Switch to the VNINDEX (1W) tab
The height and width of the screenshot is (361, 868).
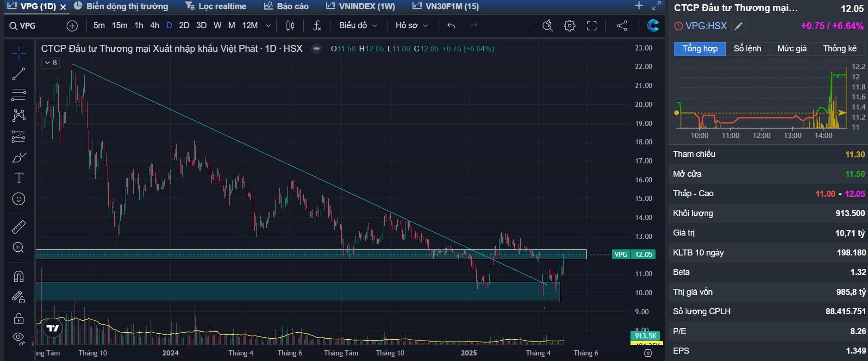coord(361,6)
